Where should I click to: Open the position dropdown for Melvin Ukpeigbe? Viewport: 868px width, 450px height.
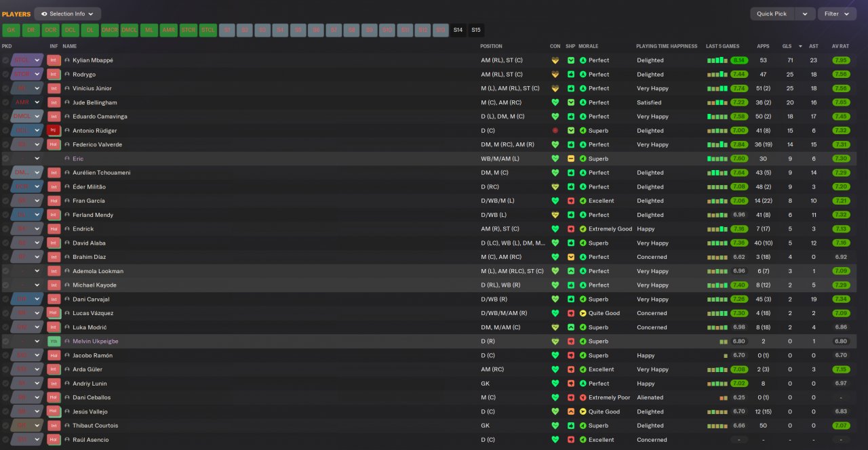[27, 342]
